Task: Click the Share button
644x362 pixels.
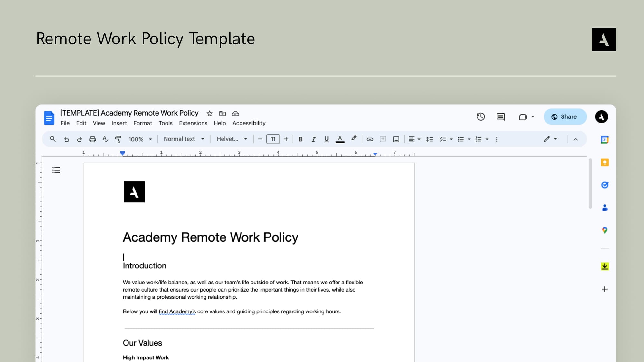Action: [565, 116]
